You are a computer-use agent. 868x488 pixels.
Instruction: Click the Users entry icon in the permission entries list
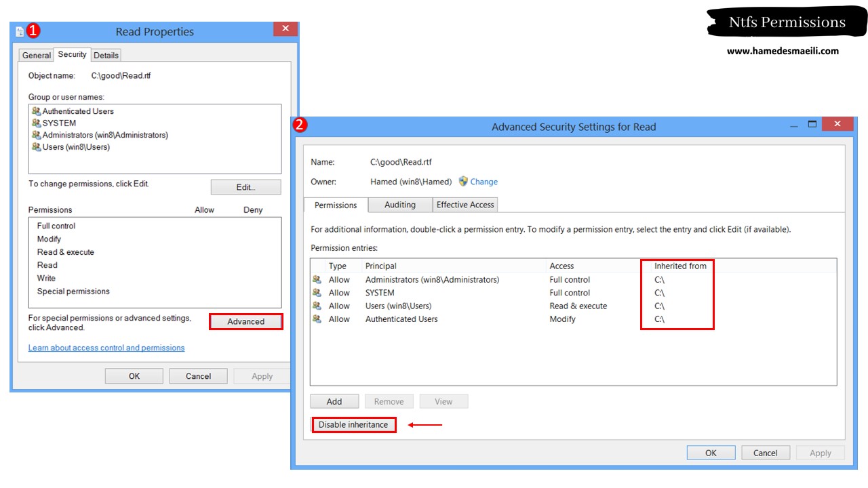click(317, 306)
